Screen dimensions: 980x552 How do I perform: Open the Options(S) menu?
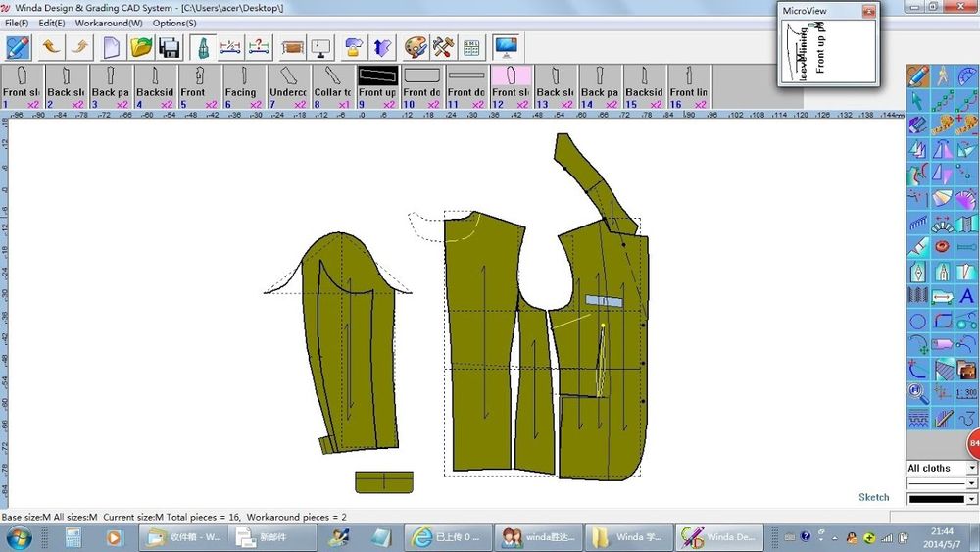(x=174, y=24)
